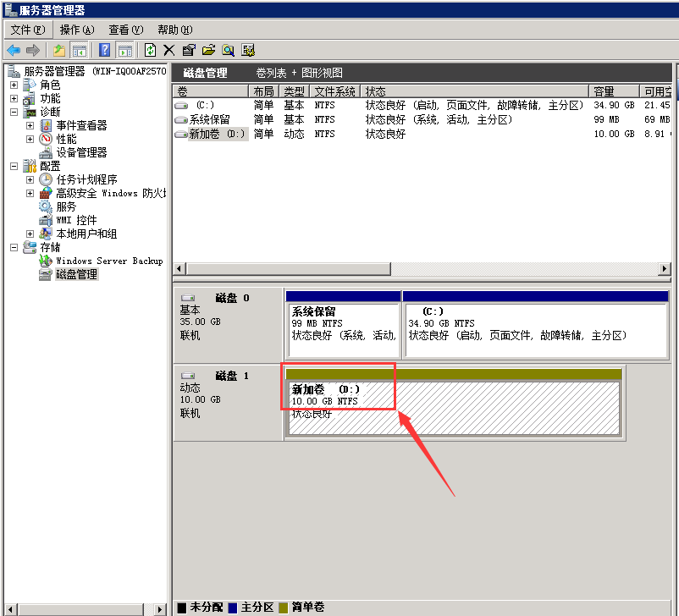This screenshot has height=616, width=679.
Task: Open the 查看(V) menu
Action: (125, 30)
